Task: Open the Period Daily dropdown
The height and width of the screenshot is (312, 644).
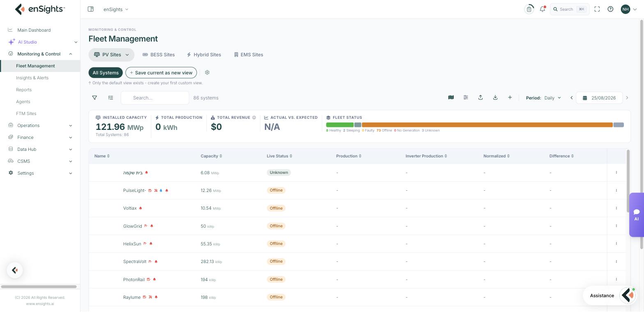Action: click(552, 98)
